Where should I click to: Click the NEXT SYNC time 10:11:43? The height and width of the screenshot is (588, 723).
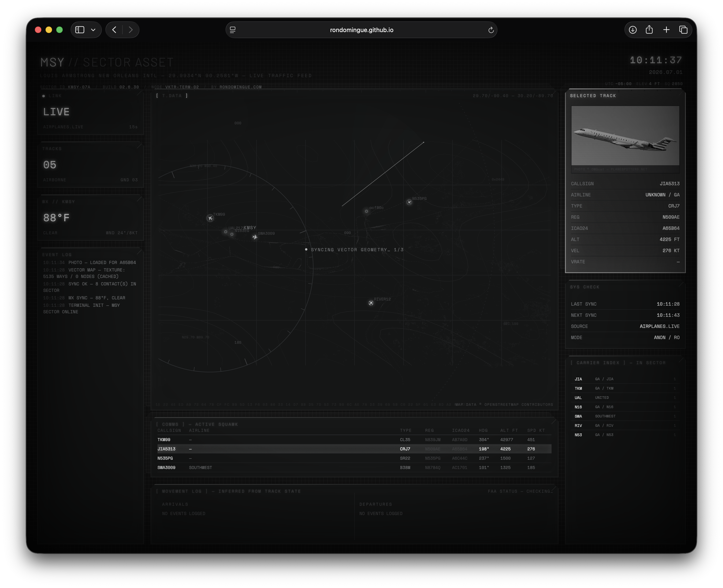click(x=668, y=315)
